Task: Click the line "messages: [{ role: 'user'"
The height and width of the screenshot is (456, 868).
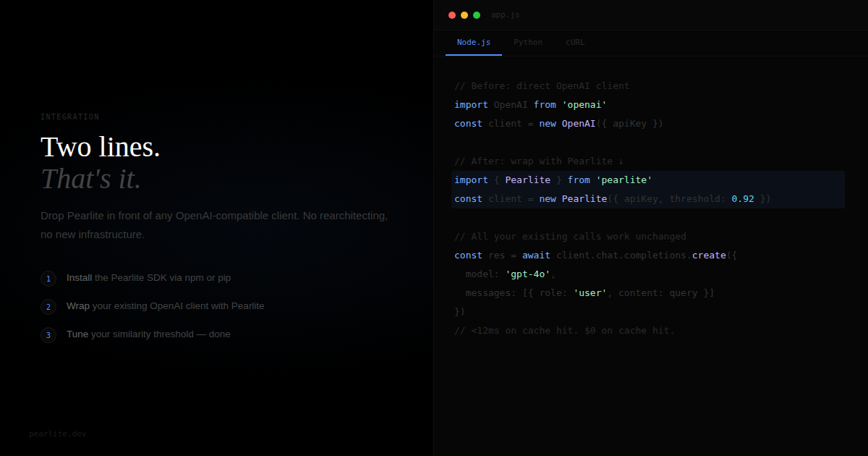Action: pos(590,293)
